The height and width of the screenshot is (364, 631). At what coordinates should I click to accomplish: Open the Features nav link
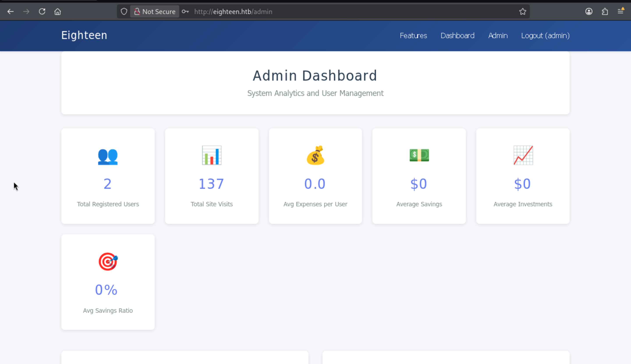[x=413, y=35]
